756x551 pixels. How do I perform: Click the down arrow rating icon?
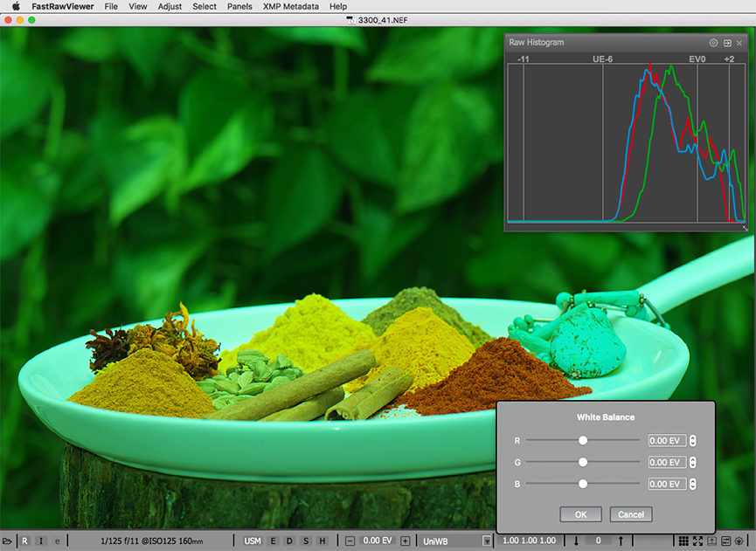tap(577, 541)
